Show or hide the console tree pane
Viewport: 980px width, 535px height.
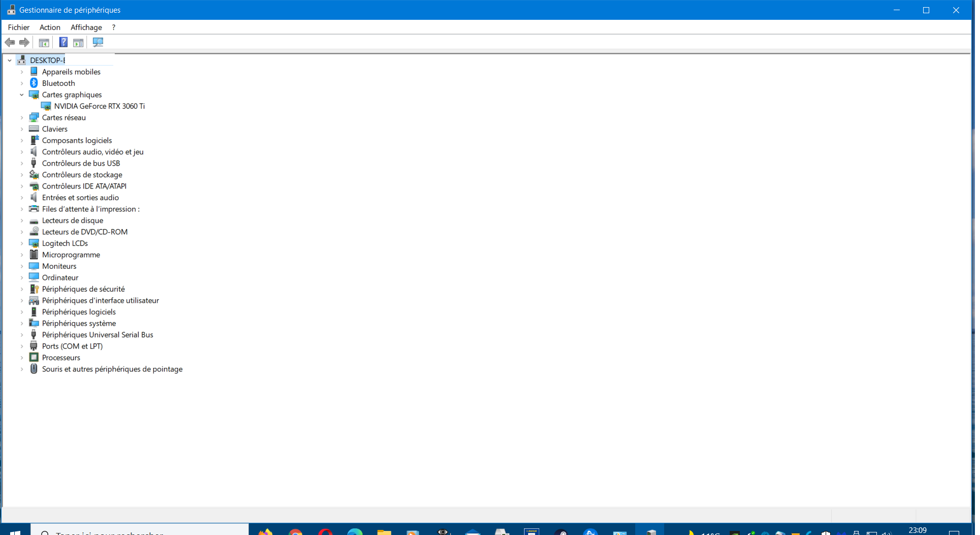[x=44, y=43]
